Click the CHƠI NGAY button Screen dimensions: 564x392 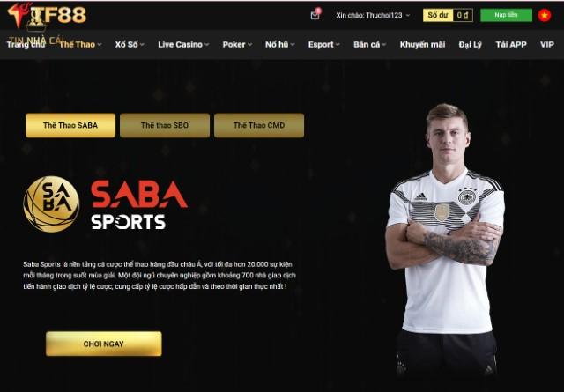pyautogui.click(x=104, y=344)
